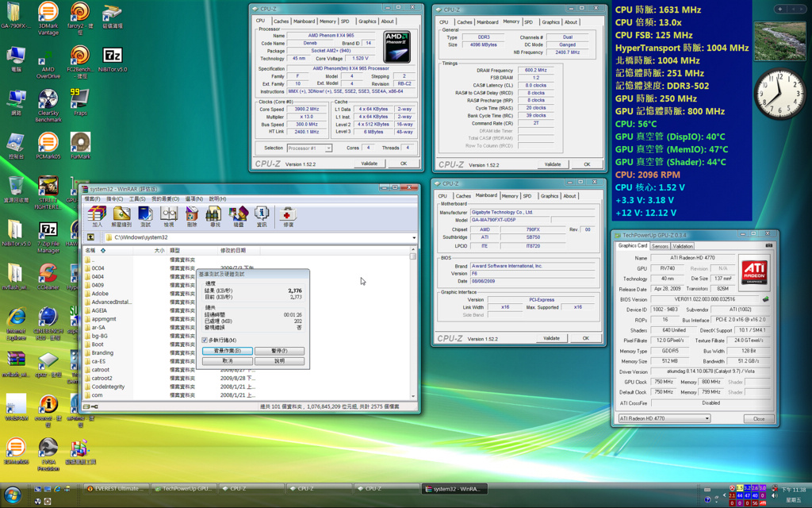This screenshot has width=812, height=508.
Task: Click the analog clock sidebar gadget
Action: tap(780, 94)
